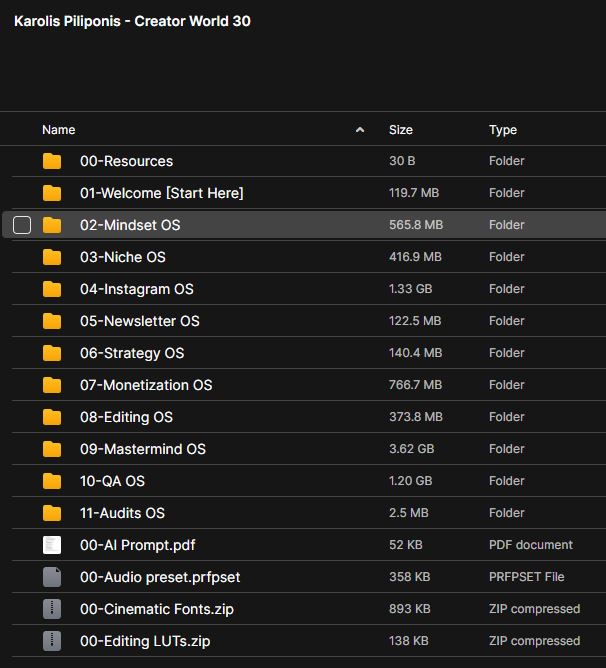The image size is (606, 668).
Task: Click the 06-Strategy OS folder name
Action: point(132,353)
